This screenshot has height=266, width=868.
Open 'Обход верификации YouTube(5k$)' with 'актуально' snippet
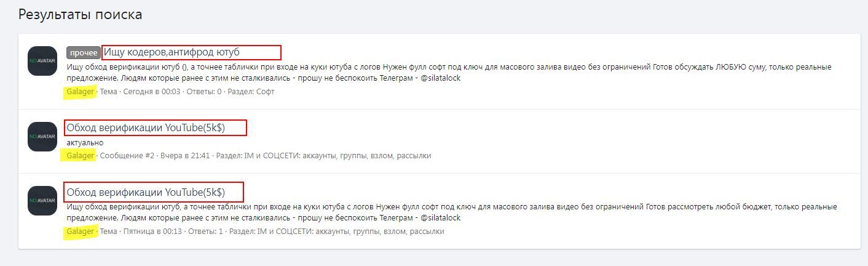click(x=146, y=128)
